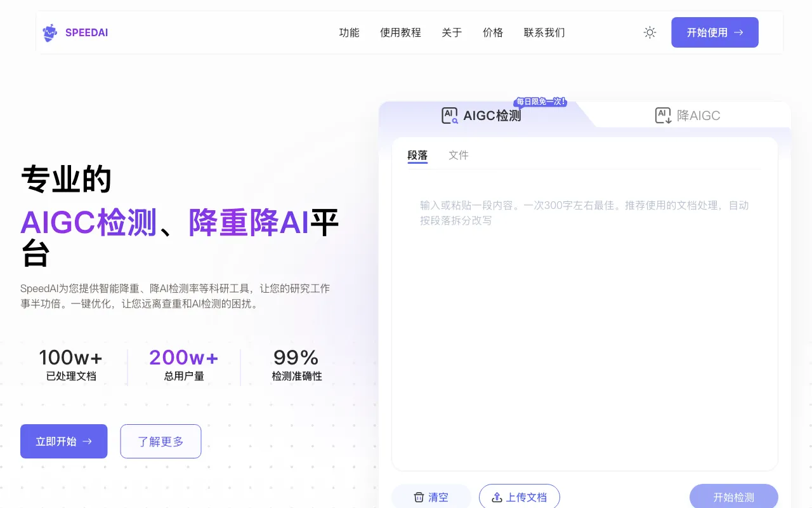Image resolution: width=812 pixels, height=508 pixels.
Task: Click the SpeedAI robot logo icon
Action: click(49, 32)
